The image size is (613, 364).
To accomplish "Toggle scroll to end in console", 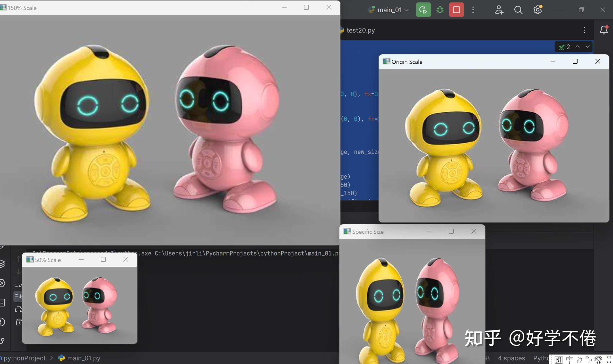I will tap(18, 296).
